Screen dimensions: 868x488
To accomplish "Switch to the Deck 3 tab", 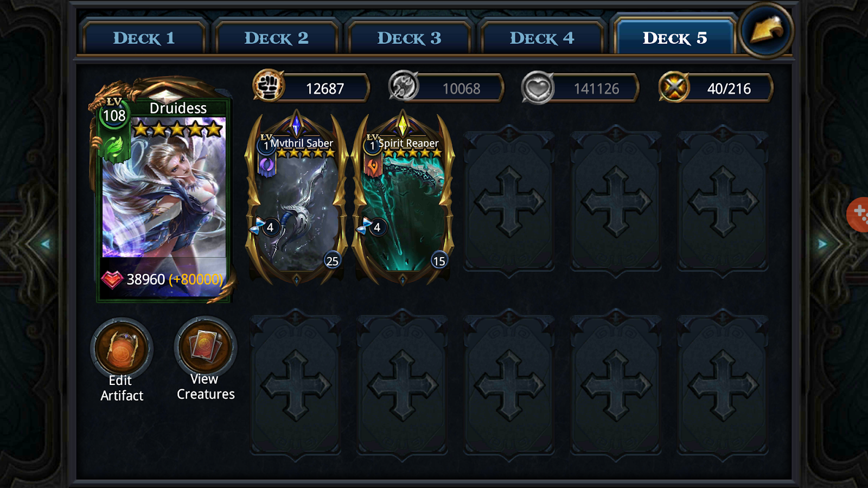I will [x=409, y=38].
